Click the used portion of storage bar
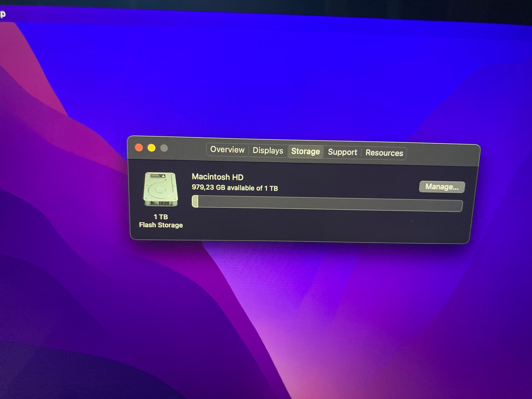Image resolution: width=532 pixels, height=399 pixels. (x=195, y=201)
